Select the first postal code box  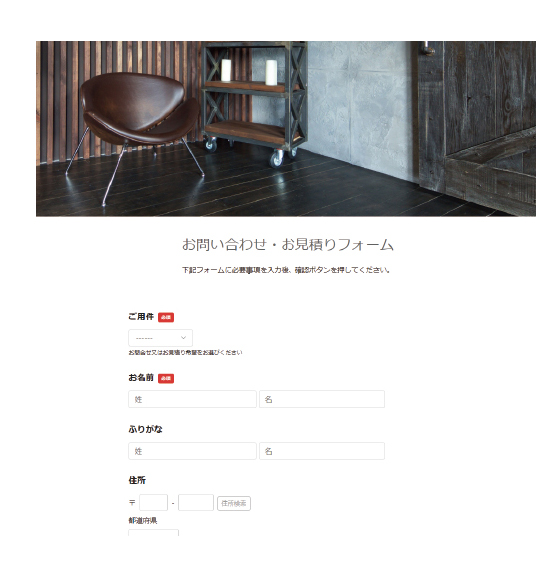pyautogui.click(x=153, y=503)
